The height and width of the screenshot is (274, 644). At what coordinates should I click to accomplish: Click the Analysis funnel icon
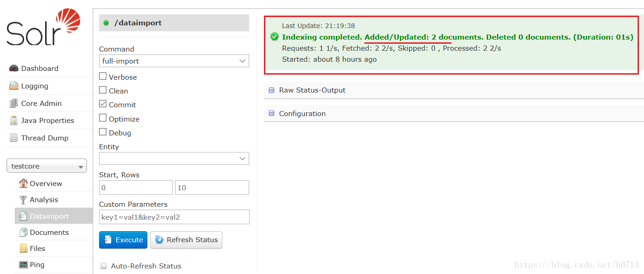[23, 200]
